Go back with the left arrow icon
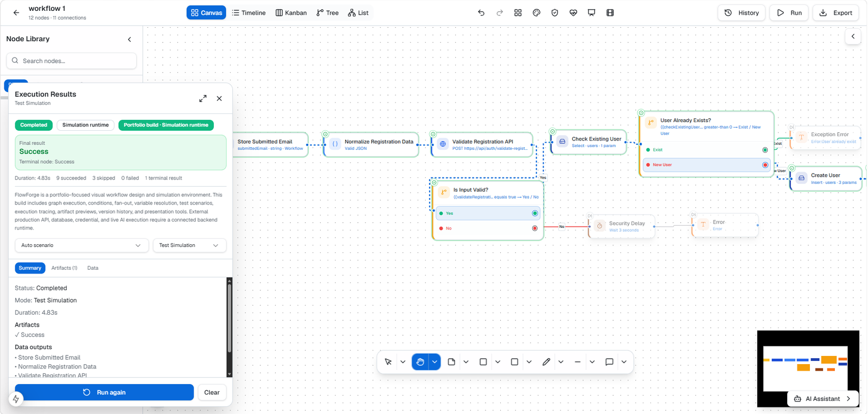Viewport: 868px width, 414px height. click(16, 12)
